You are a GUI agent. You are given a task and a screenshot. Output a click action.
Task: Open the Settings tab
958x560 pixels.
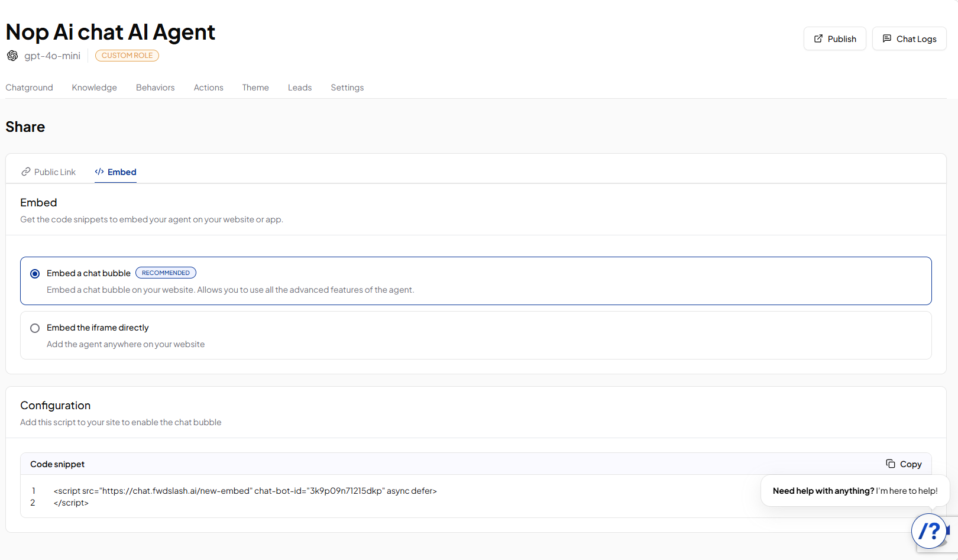click(x=347, y=88)
